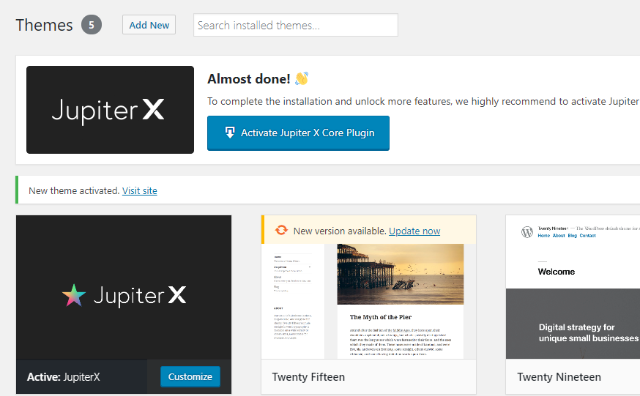Click the 'Active: JupiterX' label
Image resolution: width=640 pixels, height=396 pixels.
point(63,377)
